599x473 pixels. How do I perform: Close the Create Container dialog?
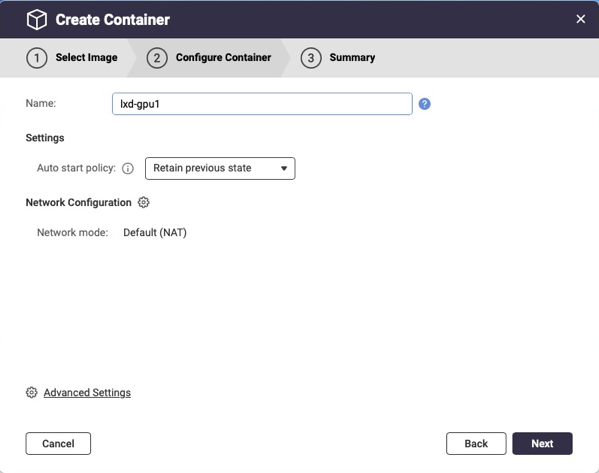click(580, 19)
